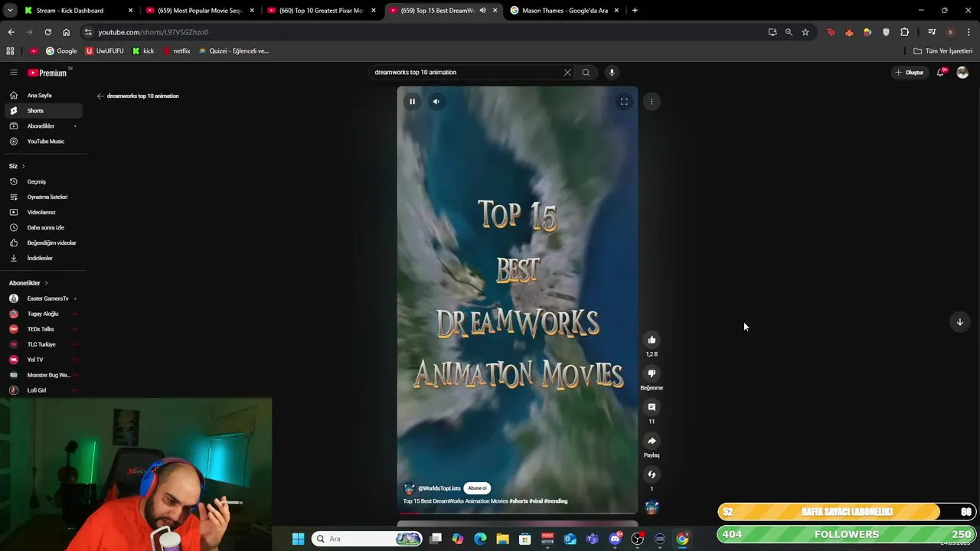This screenshot has width=980, height=551.
Task: Open YouTube Music from sidebar
Action: pos(43,142)
